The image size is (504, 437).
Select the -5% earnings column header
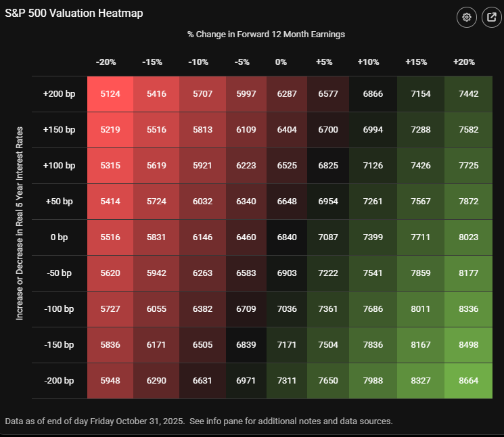pyautogui.click(x=242, y=62)
